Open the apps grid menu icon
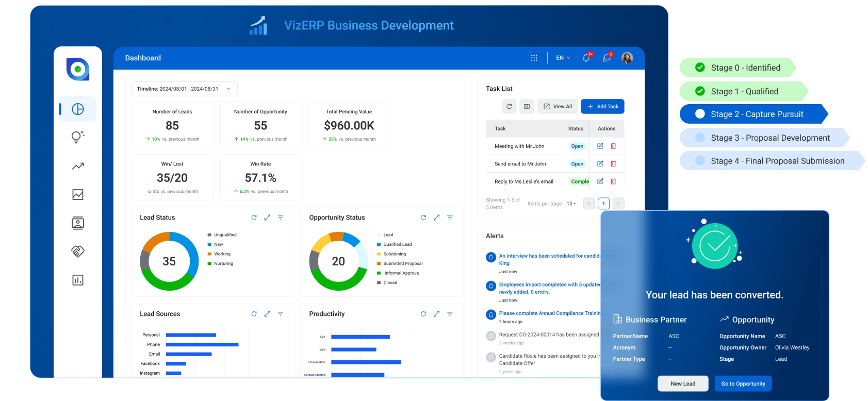868x401 pixels. (x=534, y=58)
